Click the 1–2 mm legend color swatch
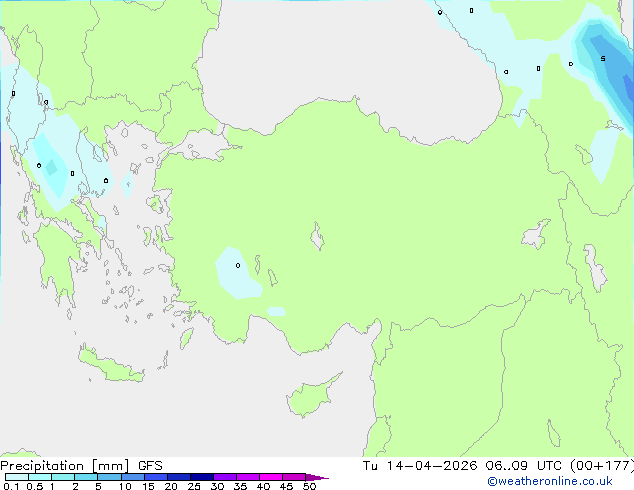Viewport: 634px width, 490px height. (x=63, y=477)
